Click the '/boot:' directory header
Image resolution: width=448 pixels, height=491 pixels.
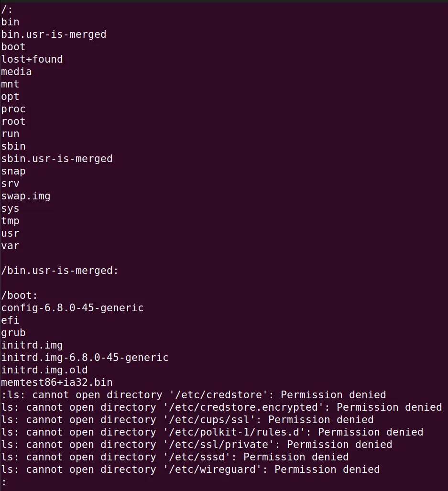(19, 295)
